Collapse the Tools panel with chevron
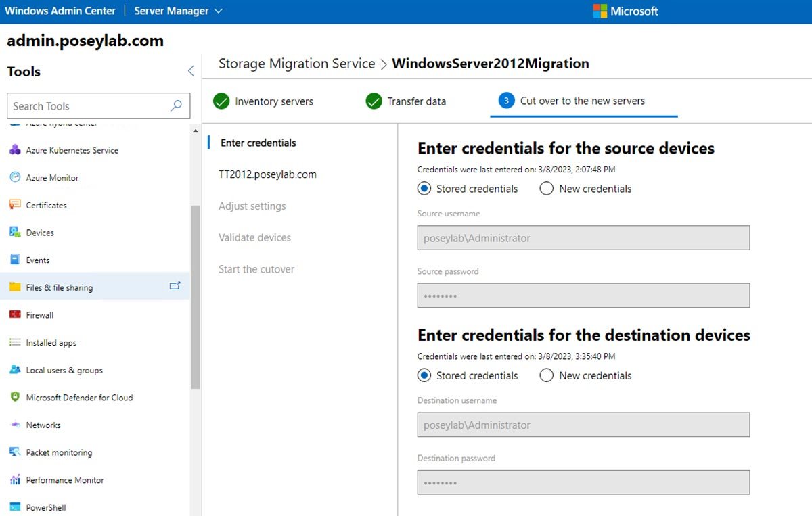812x516 pixels. point(191,71)
